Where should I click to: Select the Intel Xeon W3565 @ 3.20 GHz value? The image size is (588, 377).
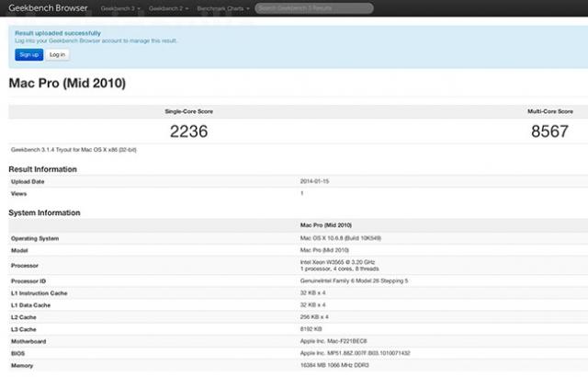(x=337, y=262)
